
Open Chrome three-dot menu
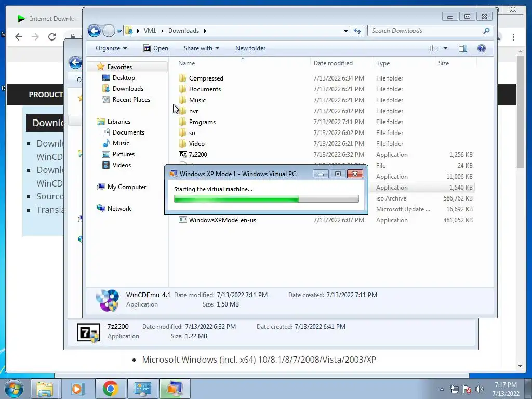pyautogui.click(x=513, y=37)
